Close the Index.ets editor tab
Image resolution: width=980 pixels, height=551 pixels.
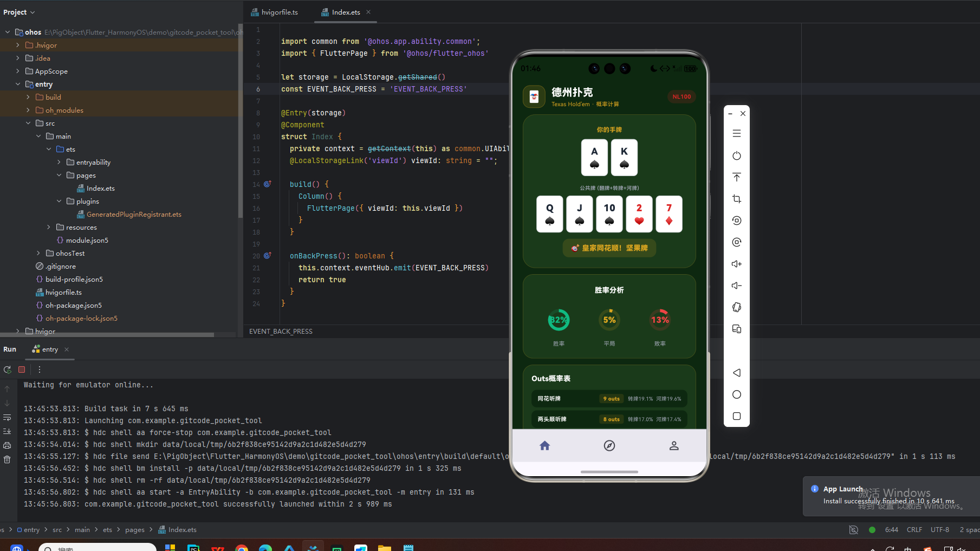[x=368, y=12]
